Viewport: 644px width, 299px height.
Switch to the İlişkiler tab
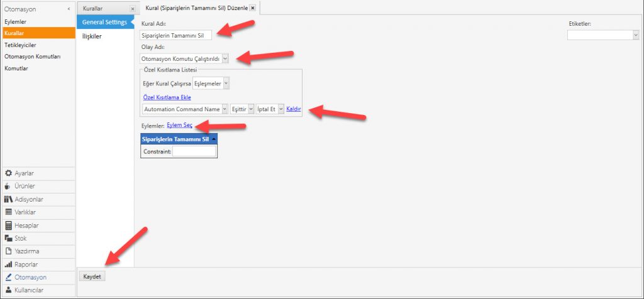pyautogui.click(x=94, y=36)
